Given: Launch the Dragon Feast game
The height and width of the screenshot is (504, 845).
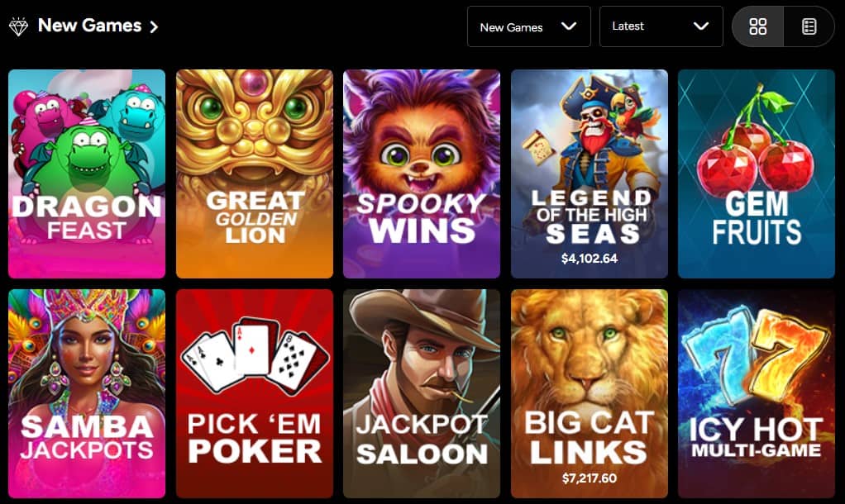Looking at the screenshot, I should pos(87,174).
